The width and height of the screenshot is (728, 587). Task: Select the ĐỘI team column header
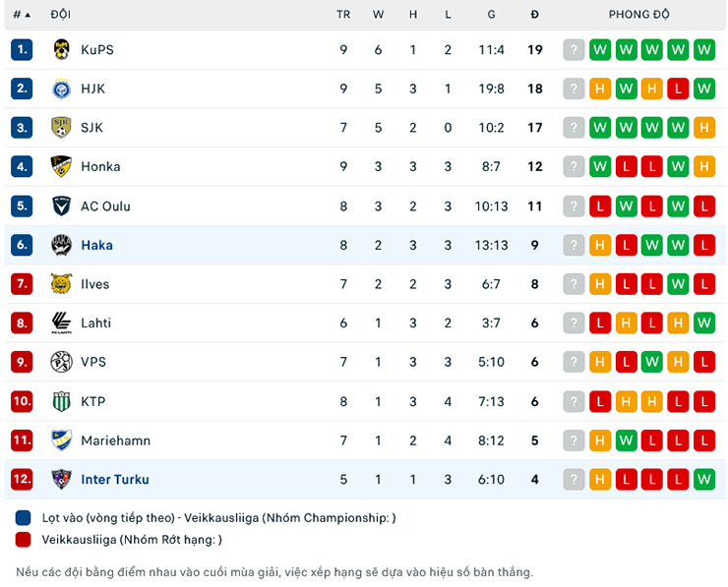[x=61, y=15]
